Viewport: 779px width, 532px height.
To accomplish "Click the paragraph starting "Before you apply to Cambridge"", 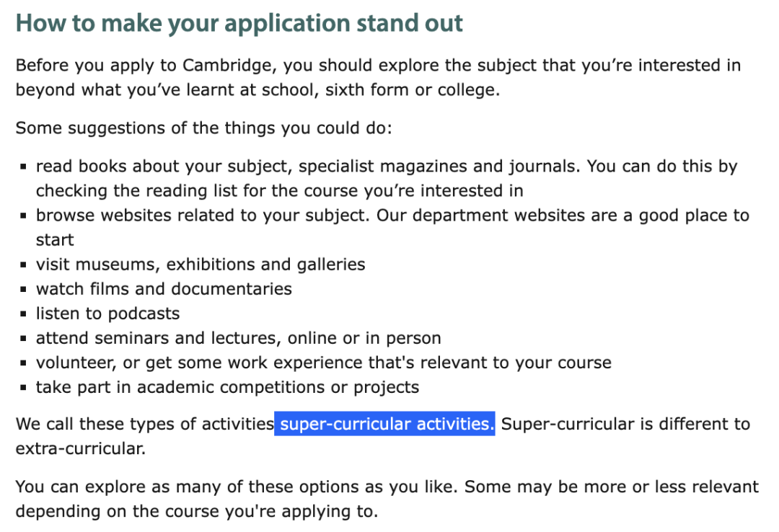I will [x=378, y=77].
